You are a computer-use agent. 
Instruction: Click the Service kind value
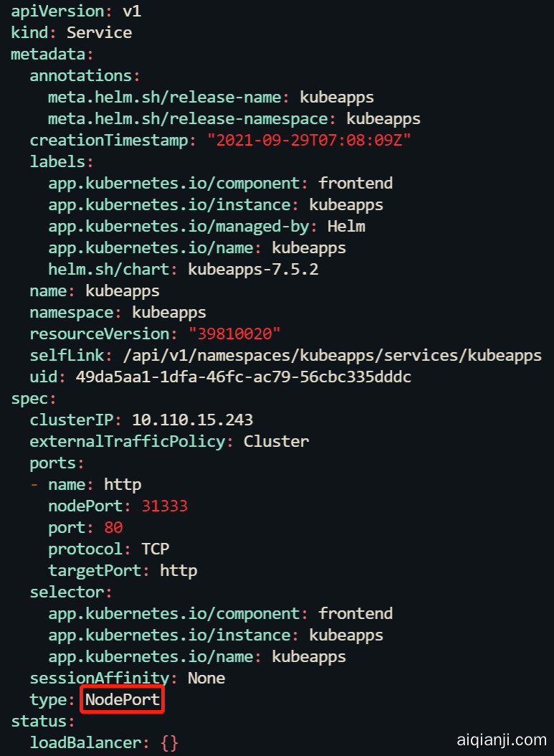[x=99, y=33]
